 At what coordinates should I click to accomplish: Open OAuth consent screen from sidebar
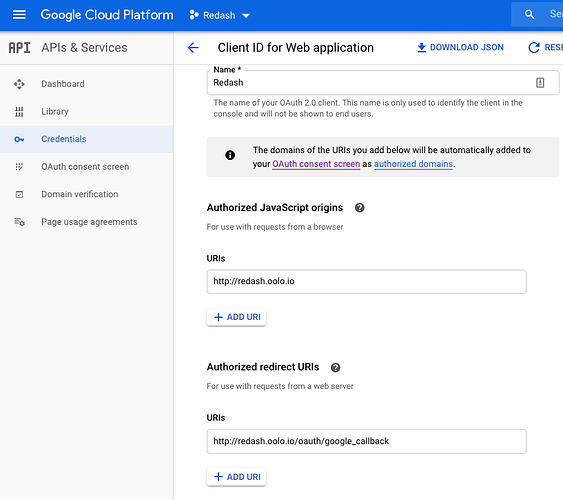86,167
